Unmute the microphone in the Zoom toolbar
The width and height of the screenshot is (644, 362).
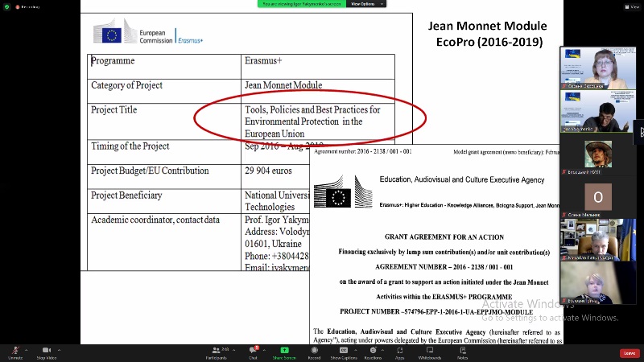coord(15,352)
